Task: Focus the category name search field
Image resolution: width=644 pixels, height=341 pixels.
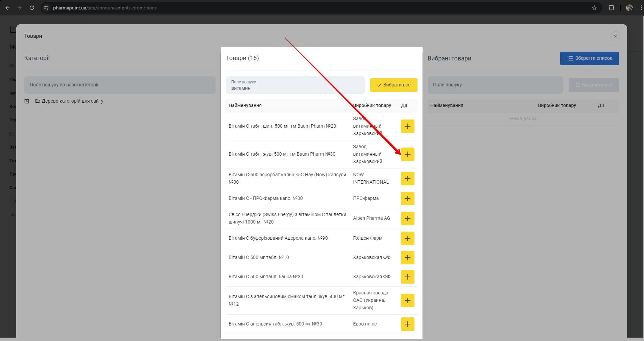Action: point(120,85)
